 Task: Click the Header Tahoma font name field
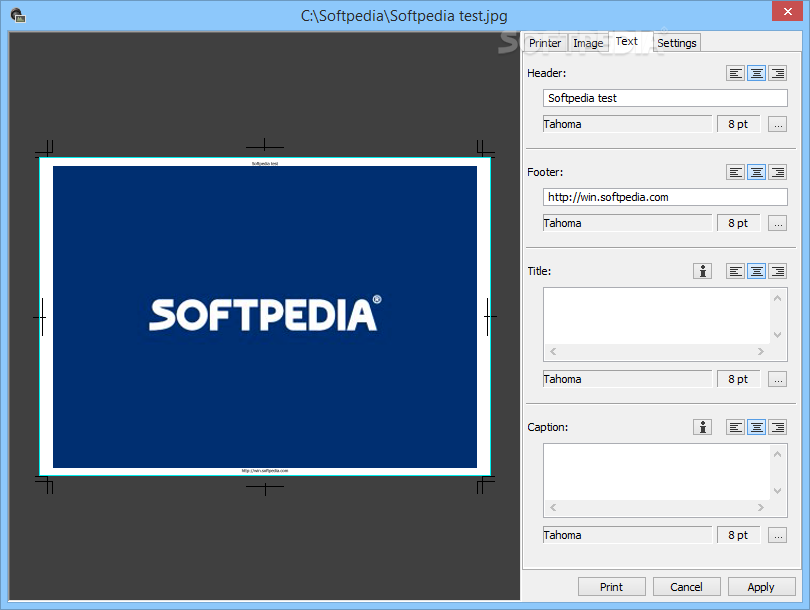(x=627, y=124)
